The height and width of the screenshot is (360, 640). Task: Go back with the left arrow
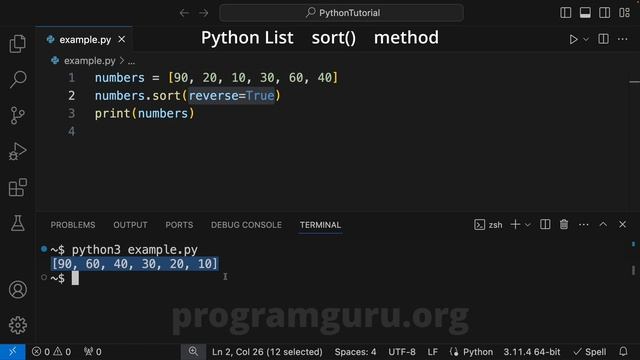point(184,13)
